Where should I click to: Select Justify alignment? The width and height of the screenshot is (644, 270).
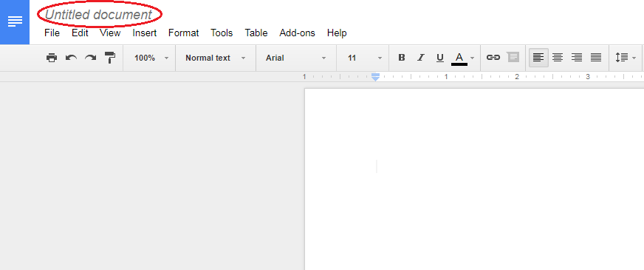click(x=596, y=58)
